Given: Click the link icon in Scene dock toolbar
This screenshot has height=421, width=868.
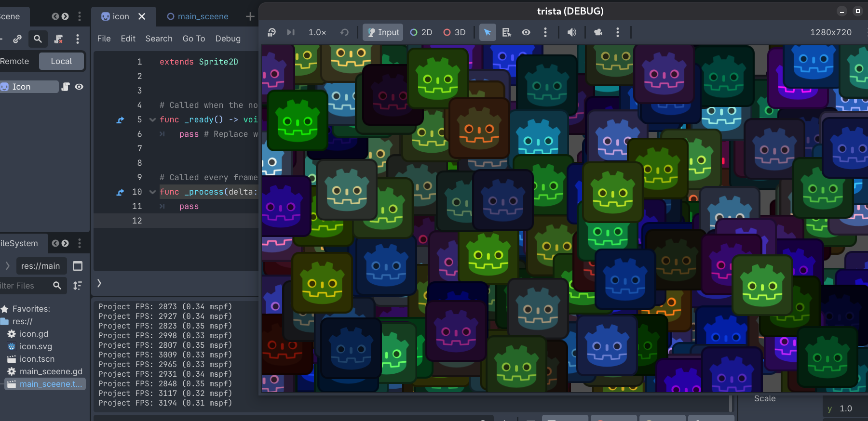Looking at the screenshot, I should (x=17, y=39).
